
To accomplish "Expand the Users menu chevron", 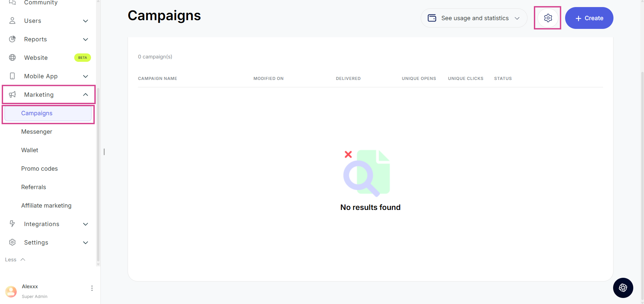I will pos(86,21).
